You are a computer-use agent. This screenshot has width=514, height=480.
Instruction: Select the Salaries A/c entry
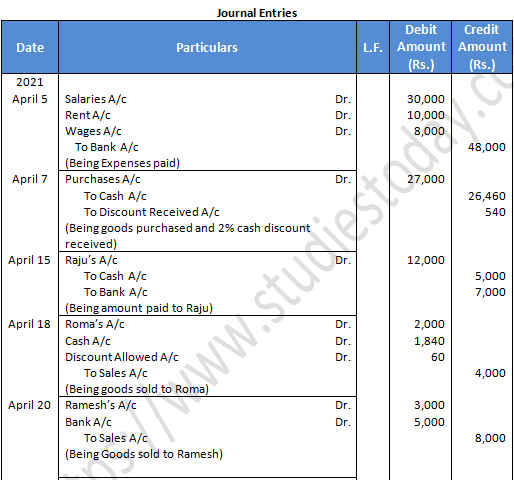click(96, 99)
